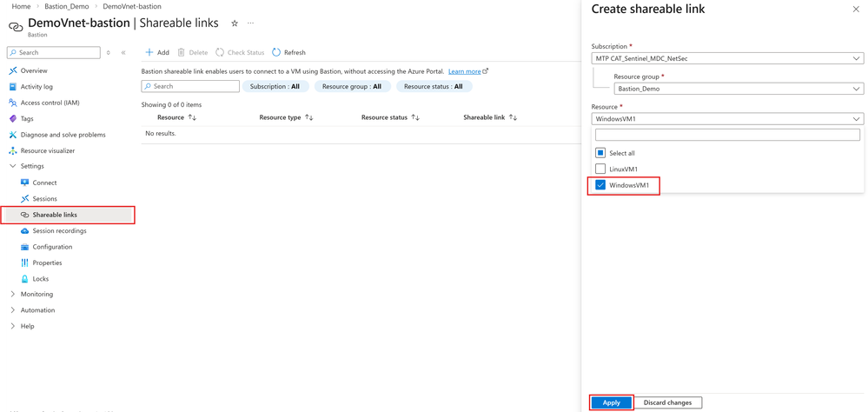Click the Bastion resource icon beside DemoVnet-bastion title

click(16, 26)
